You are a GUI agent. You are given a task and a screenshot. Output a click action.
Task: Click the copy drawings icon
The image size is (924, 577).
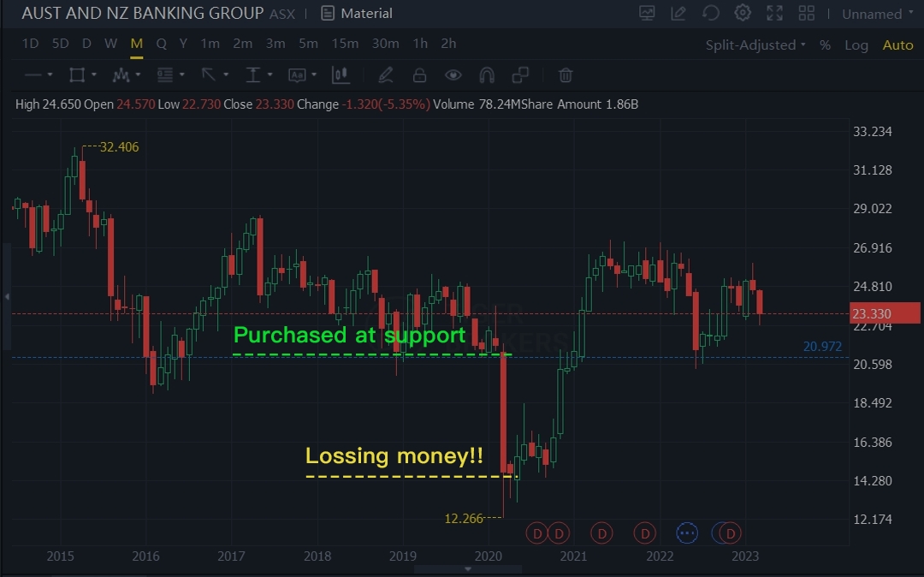[x=520, y=74]
